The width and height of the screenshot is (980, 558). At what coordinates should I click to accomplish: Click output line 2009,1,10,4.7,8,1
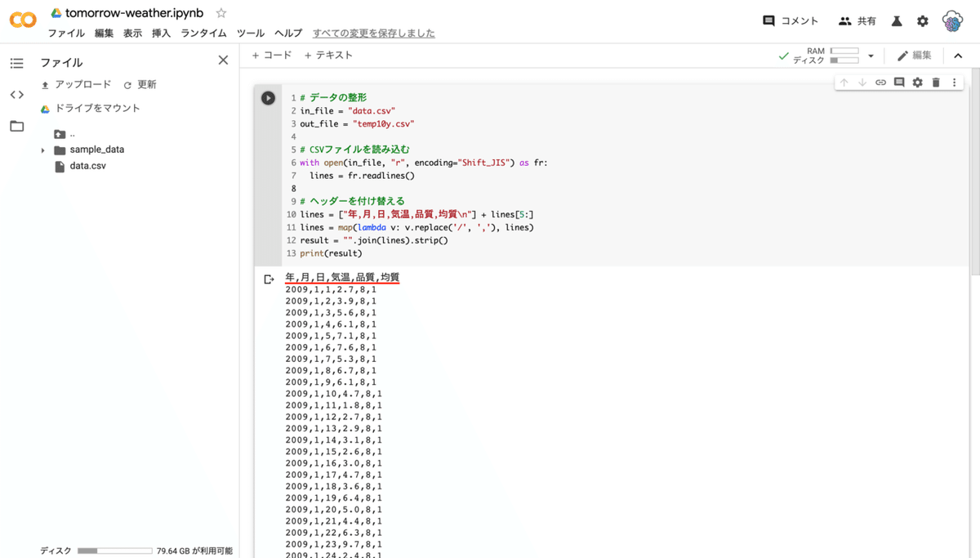(x=334, y=393)
